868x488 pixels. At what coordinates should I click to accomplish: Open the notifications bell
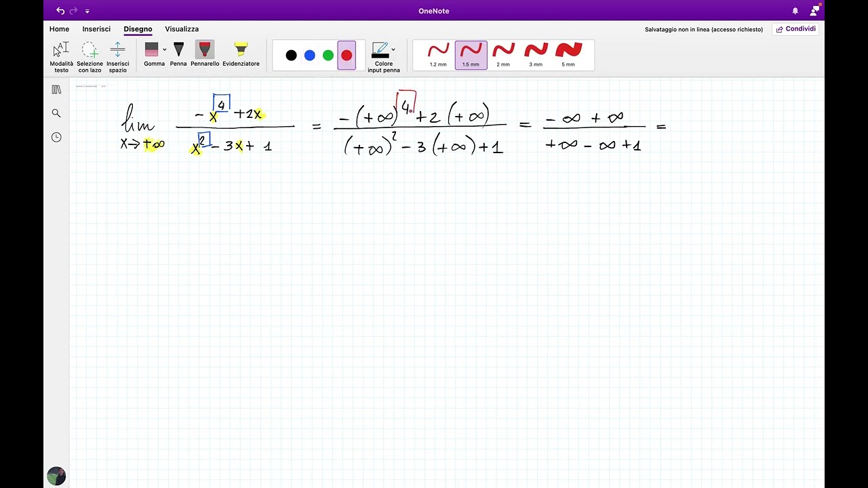[x=795, y=11]
